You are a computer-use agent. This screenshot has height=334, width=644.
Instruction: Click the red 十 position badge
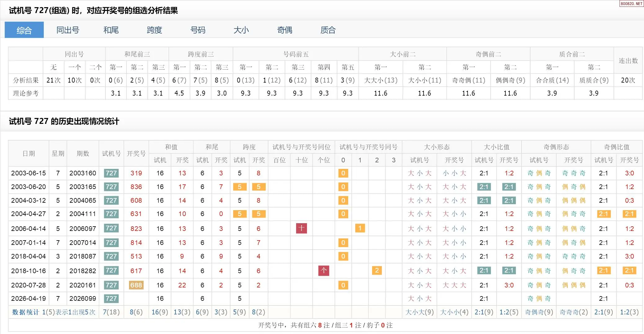coord(301,228)
